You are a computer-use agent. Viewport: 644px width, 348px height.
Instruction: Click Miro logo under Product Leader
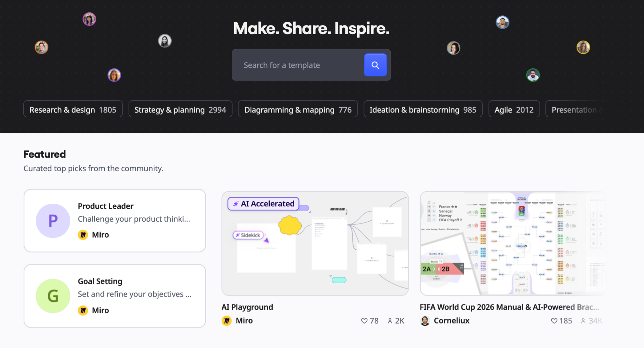click(x=83, y=235)
